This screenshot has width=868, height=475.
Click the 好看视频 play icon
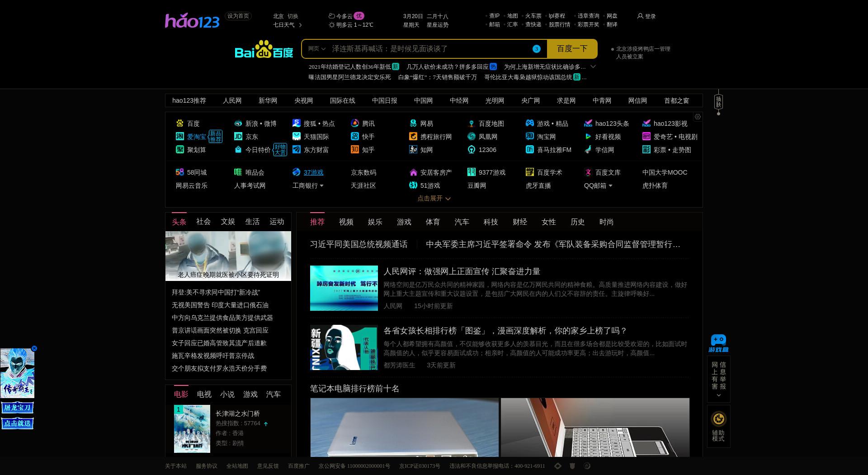[588, 136]
